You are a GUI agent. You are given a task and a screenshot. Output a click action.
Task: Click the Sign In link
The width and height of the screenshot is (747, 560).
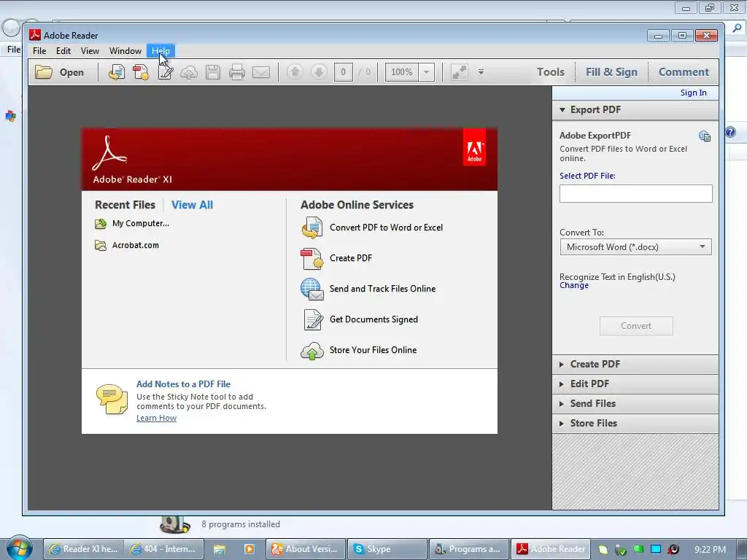pos(693,93)
